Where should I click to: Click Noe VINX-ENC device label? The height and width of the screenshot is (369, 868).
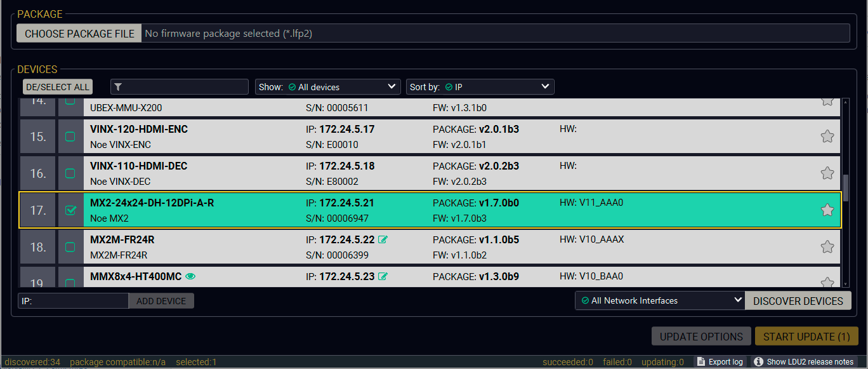pos(121,145)
